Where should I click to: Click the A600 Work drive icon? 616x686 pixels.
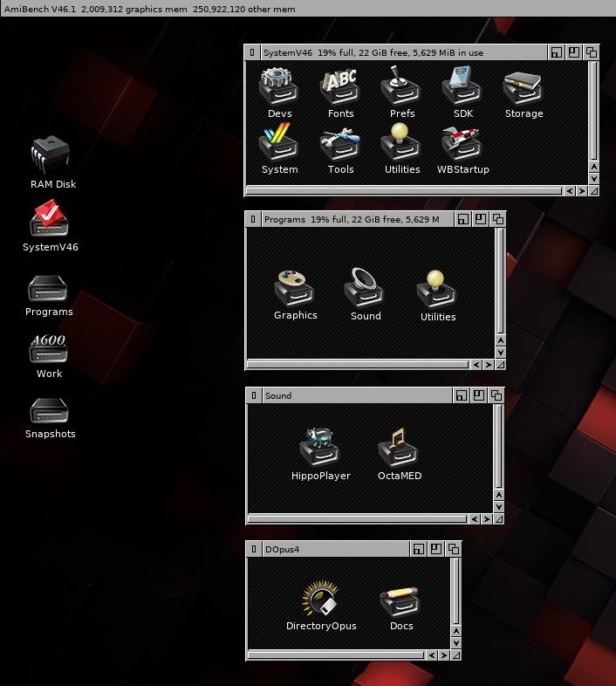click(48, 349)
